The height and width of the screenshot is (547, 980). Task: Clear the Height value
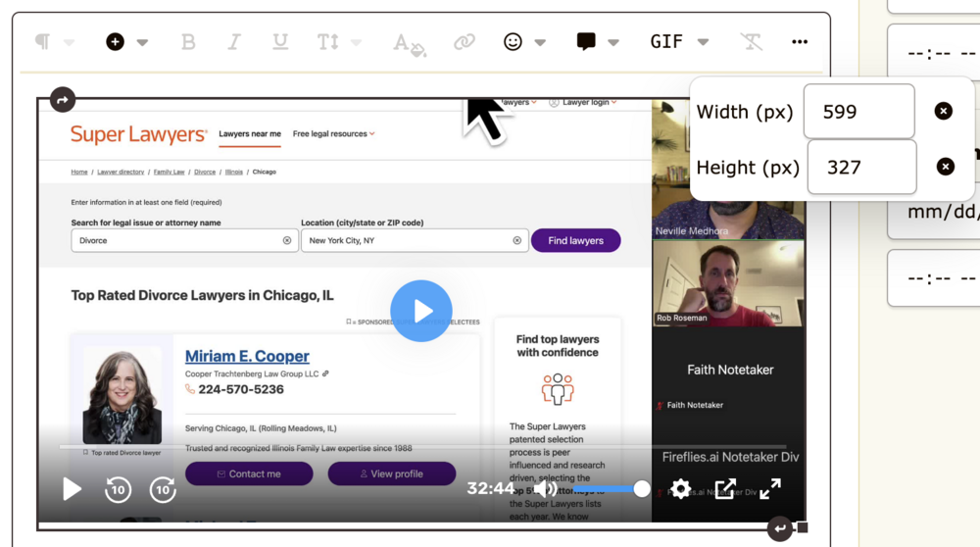coord(945,167)
